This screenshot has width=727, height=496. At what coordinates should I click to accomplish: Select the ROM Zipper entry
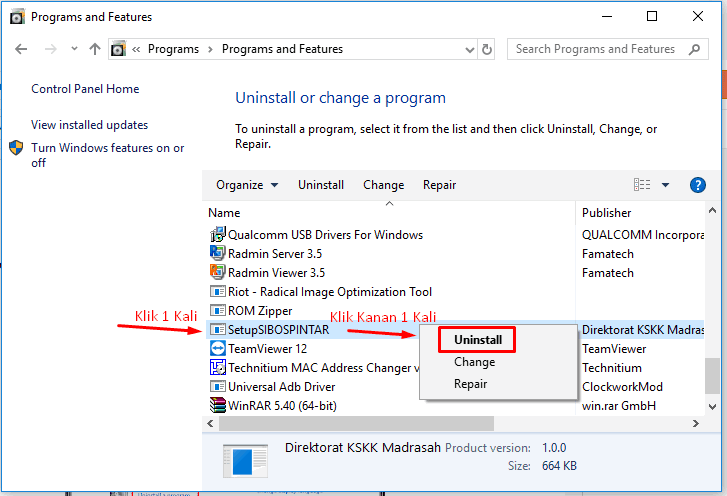(260, 311)
